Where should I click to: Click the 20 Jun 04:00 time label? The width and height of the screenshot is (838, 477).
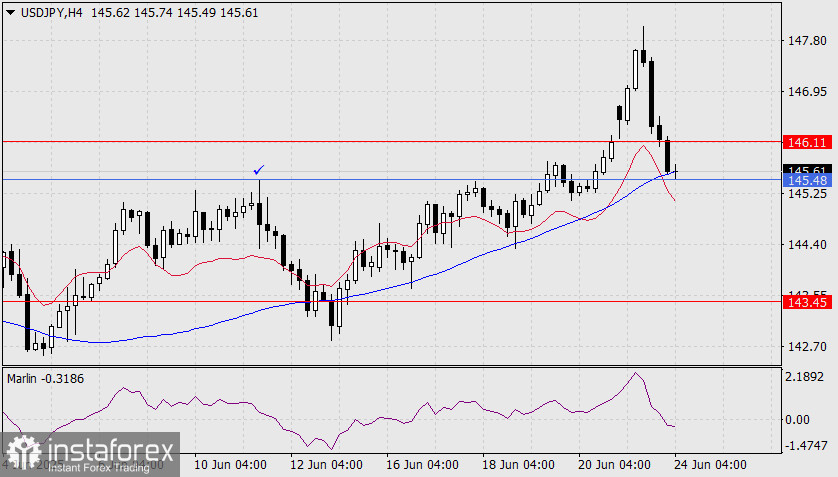pyautogui.click(x=614, y=464)
